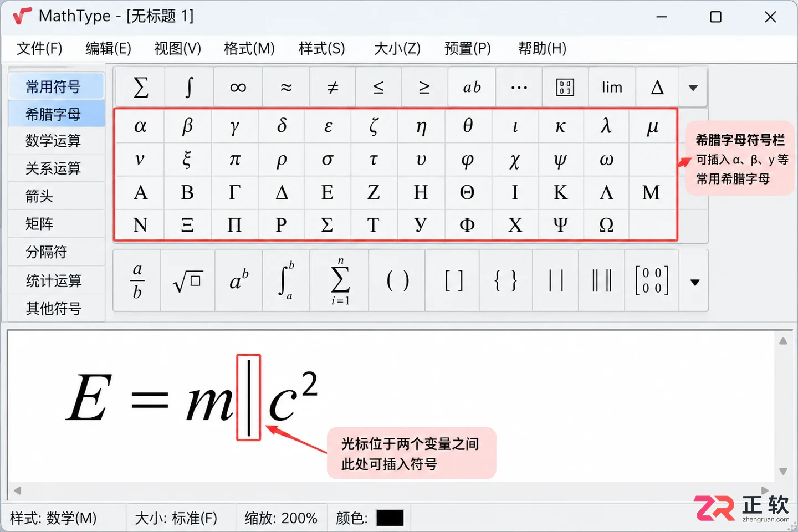Insert the integral symbol from top row
Screen dimensions: 798x532
tap(189, 87)
